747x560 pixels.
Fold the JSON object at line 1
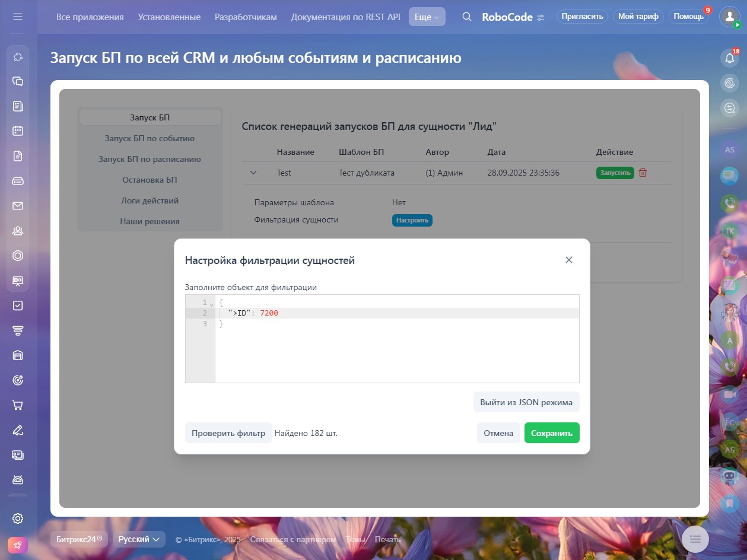click(212, 304)
